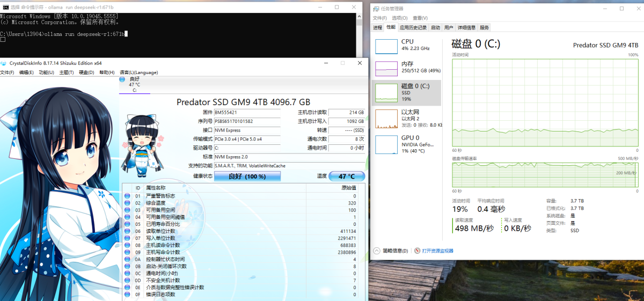Click supported features field S.M.A.R.T., TRIM

click(x=289, y=165)
